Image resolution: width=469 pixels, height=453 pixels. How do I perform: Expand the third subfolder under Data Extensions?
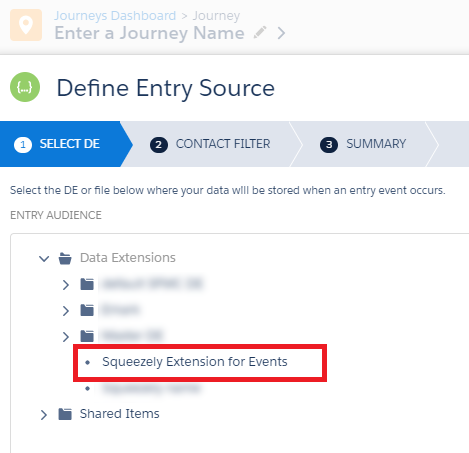(66, 336)
